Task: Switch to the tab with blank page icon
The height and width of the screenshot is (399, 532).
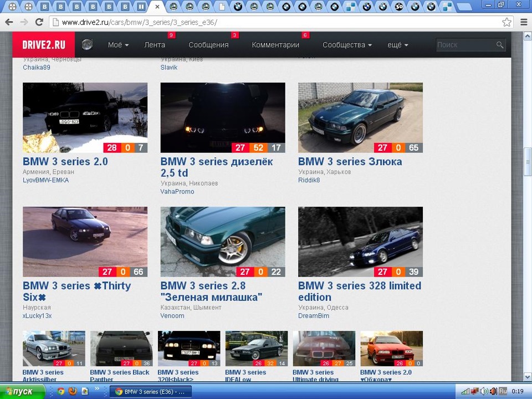Action: [x=222, y=7]
